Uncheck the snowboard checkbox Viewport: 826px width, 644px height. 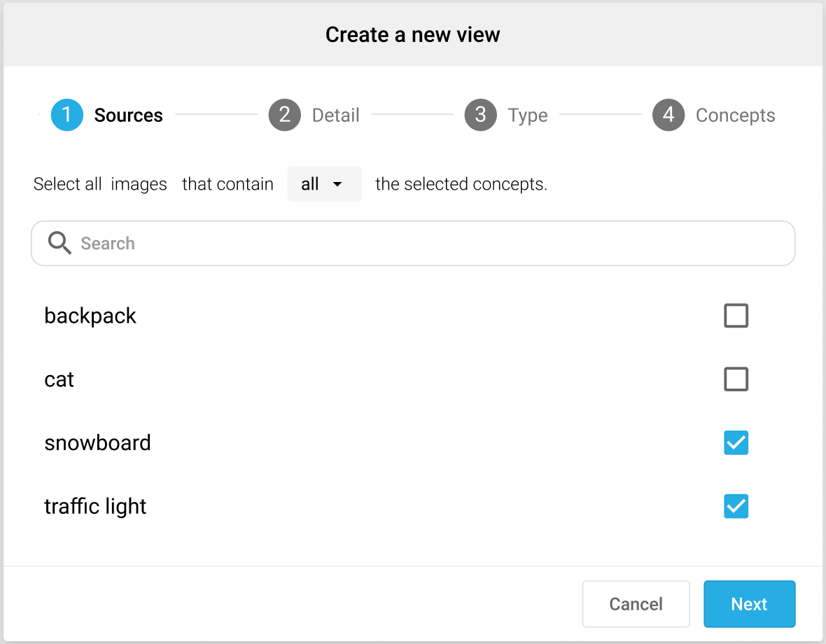click(x=736, y=442)
